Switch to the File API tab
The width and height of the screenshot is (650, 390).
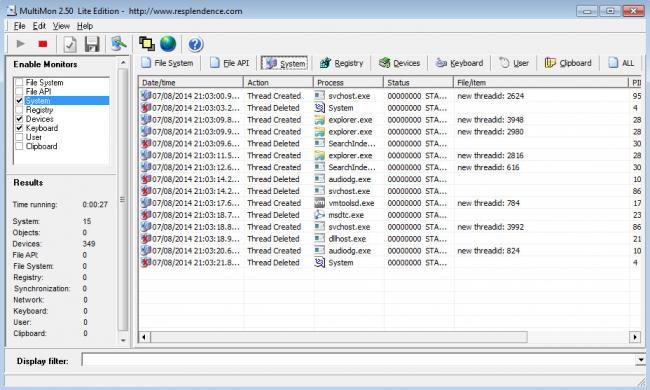[x=230, y=63]
